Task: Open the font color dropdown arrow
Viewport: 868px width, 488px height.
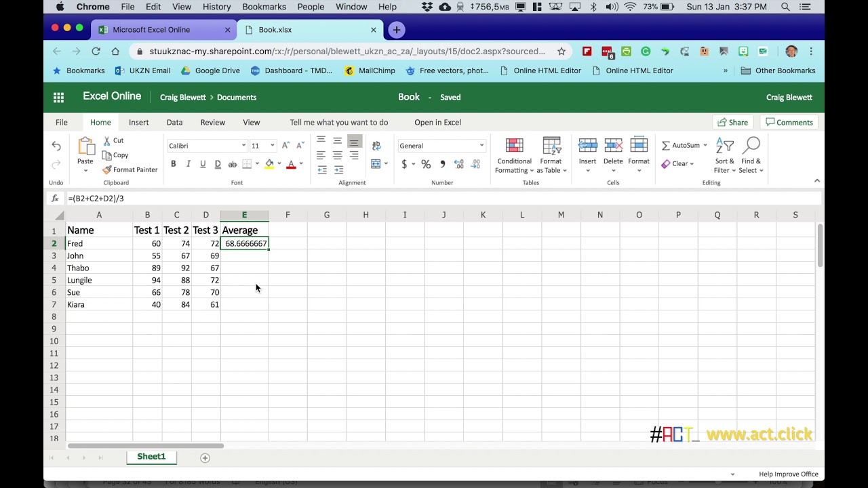Action: (301, 164)
